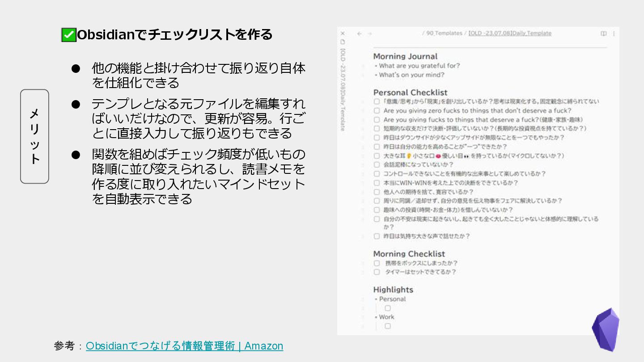Click the bullet starting テンプレとなる元ファイル
Screen dimensions: 644x362
point(199,118)
